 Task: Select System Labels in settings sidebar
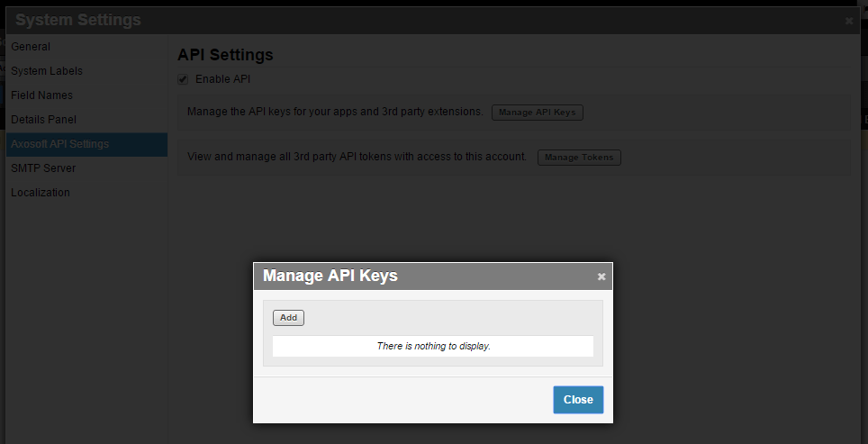tap(86, 71)
